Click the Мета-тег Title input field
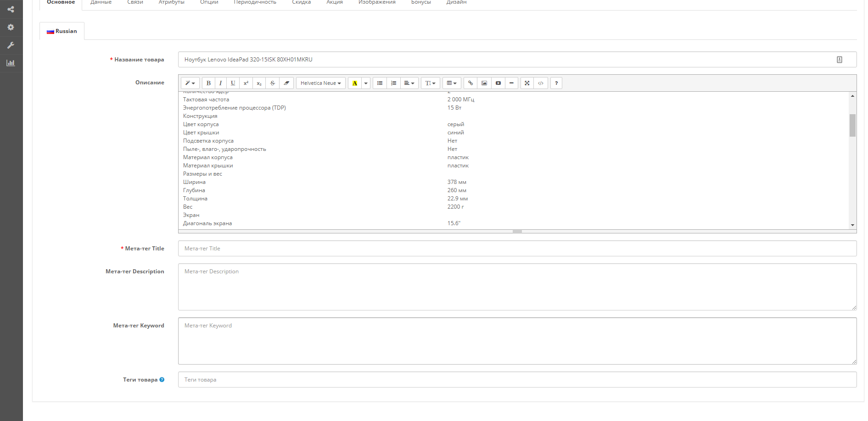 coord(517,249)
